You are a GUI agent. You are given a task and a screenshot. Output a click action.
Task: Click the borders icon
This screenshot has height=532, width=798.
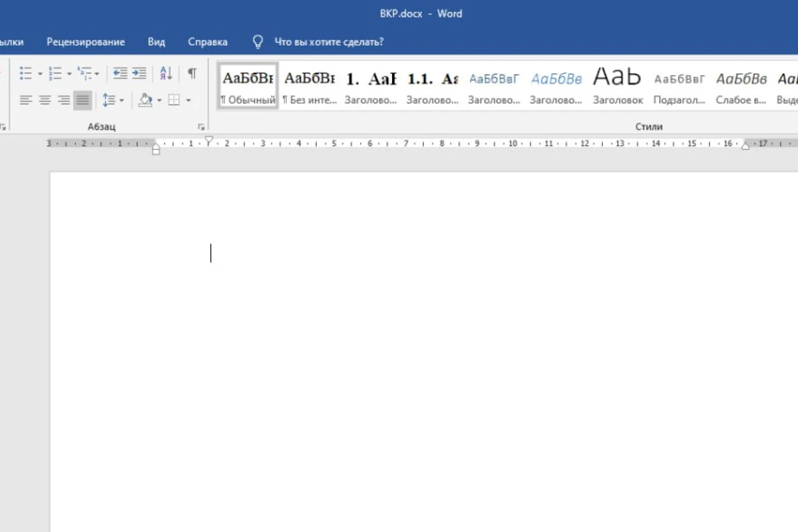pyautogui.click(x=174, y=100)
